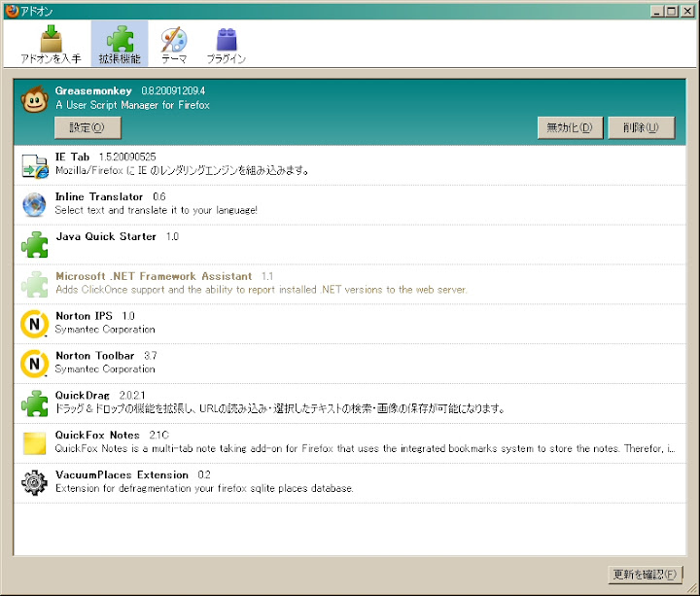
Task: Click the Norton Toolbar icon
Action: point(34,364)
